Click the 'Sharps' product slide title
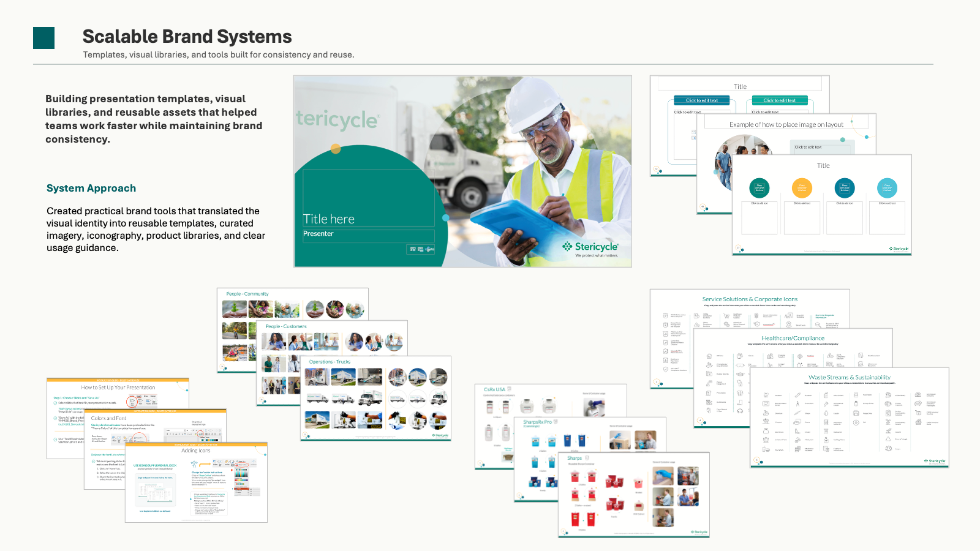Screen dimensions: 980x551 click(x=575, y=458)
